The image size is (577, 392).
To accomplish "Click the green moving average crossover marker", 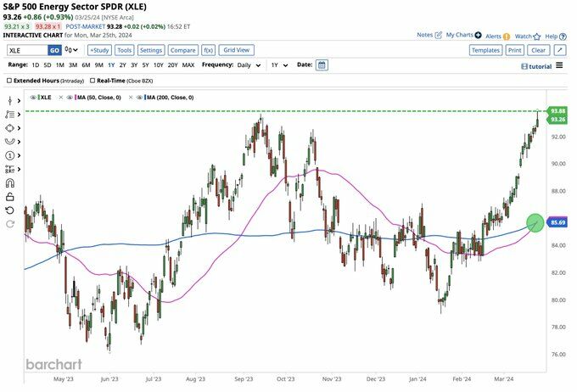I will coord(535,222).
